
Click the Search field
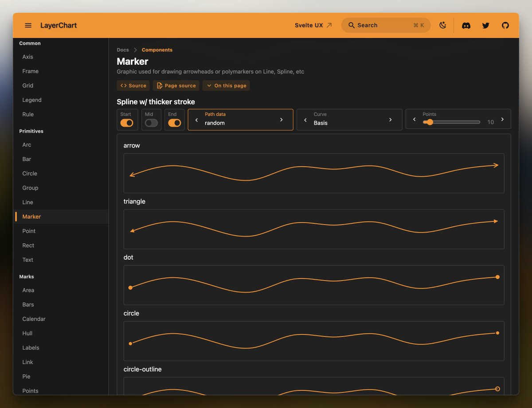tap(386, 25)
